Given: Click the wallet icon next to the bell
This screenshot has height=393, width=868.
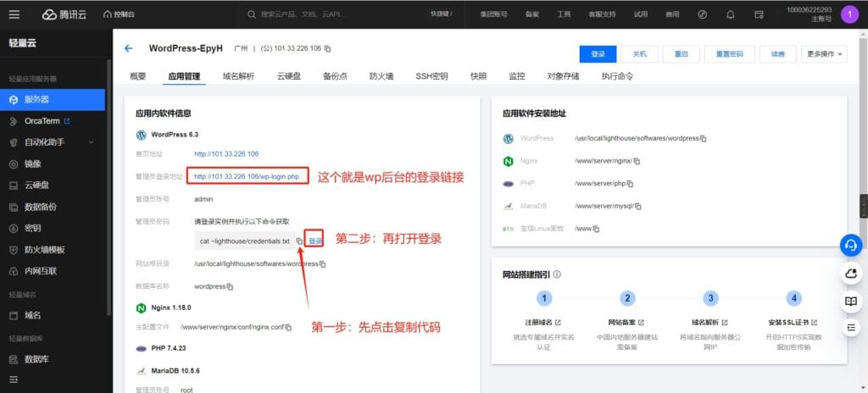Looking at the screenshot, I should coord(759,14).
